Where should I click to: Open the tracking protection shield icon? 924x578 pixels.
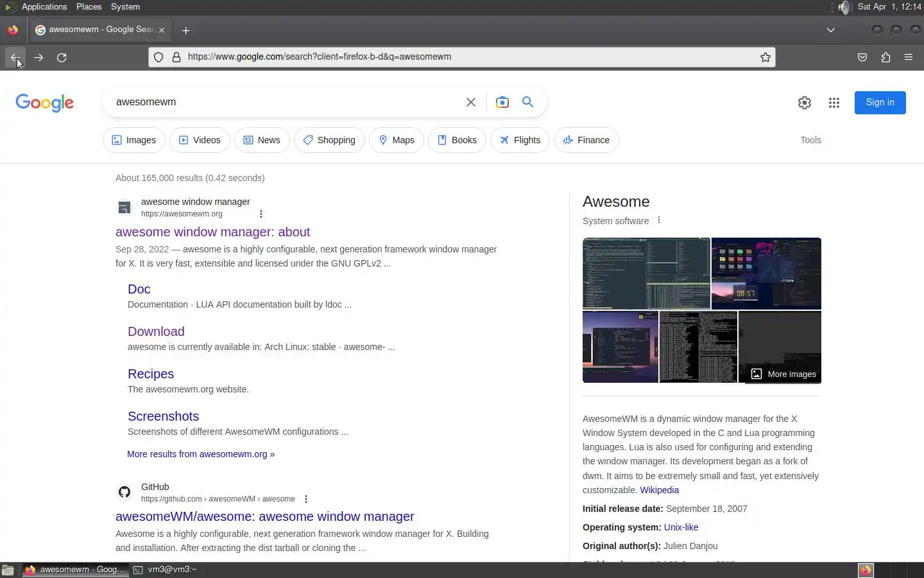click(x=158, y=57)
